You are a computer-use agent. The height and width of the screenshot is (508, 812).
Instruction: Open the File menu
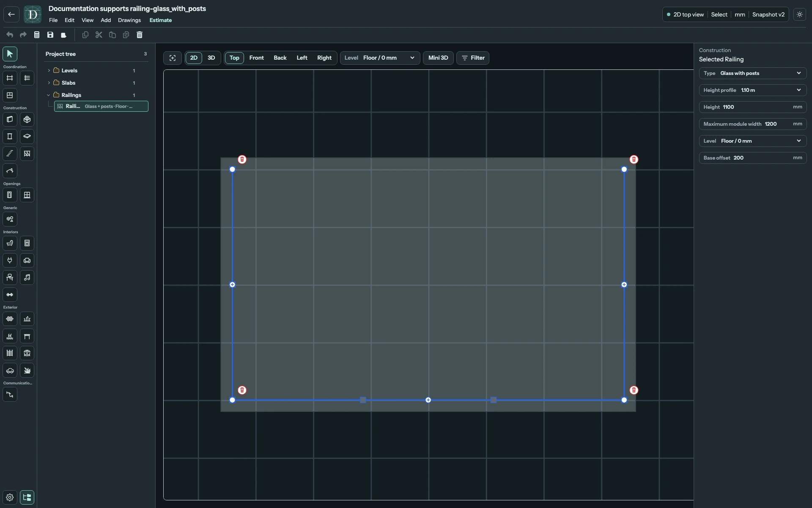pyautogui.click(x=53, y=20)
